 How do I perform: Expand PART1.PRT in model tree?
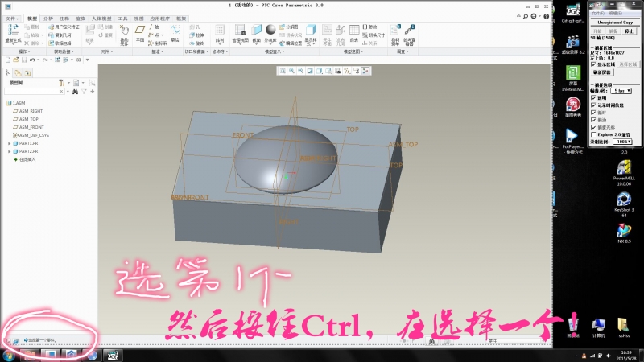[10, 143]
